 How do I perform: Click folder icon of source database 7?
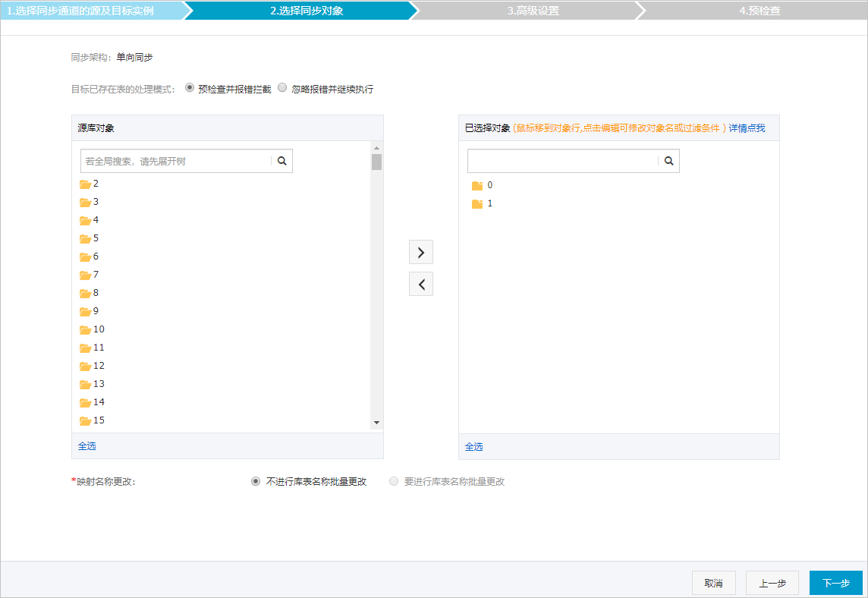(85, 275)
